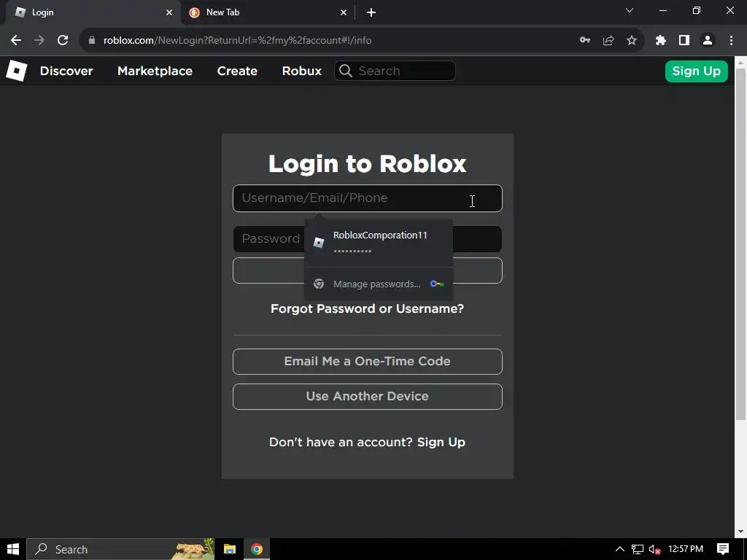Click Forgot Password or Username link

coord(368,308)
